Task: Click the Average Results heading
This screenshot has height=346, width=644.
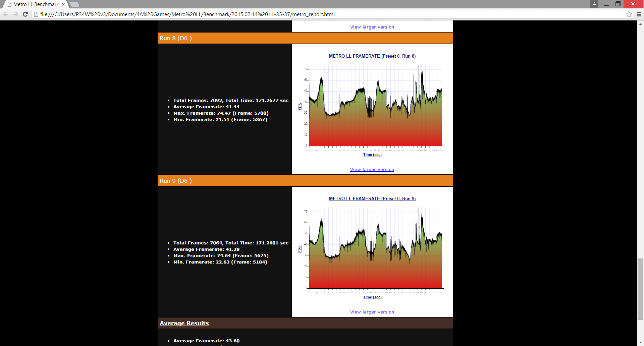Action: click(x=184, y=323)
